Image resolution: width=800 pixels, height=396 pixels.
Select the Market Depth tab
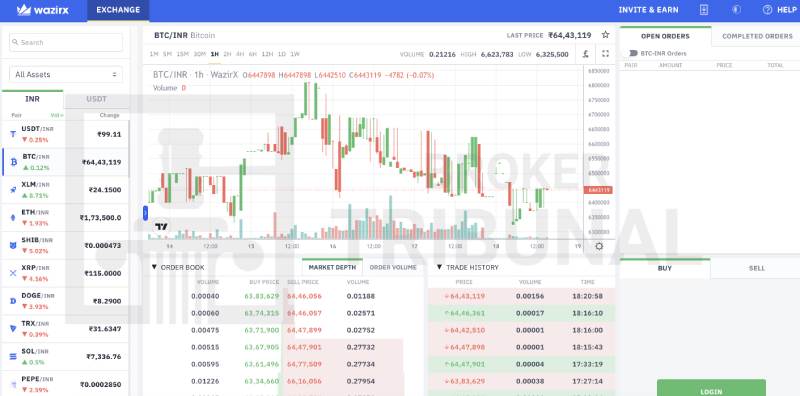click(332, 267)
